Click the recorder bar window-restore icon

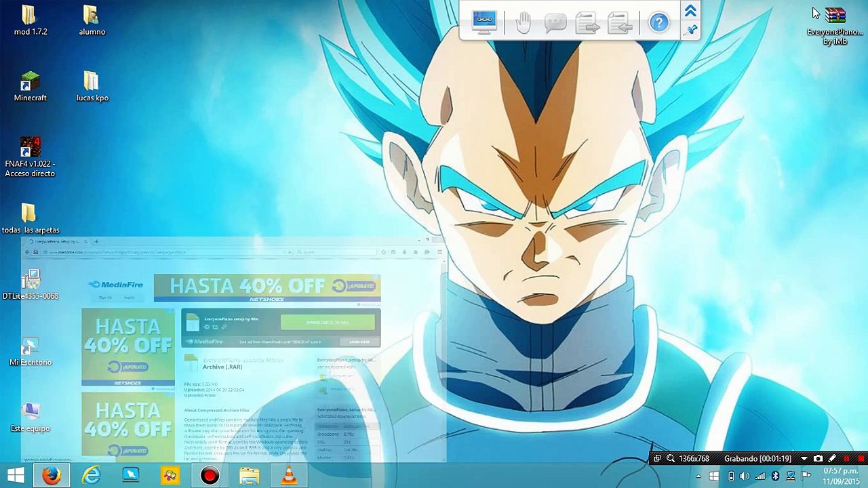(x=656, y=459)
